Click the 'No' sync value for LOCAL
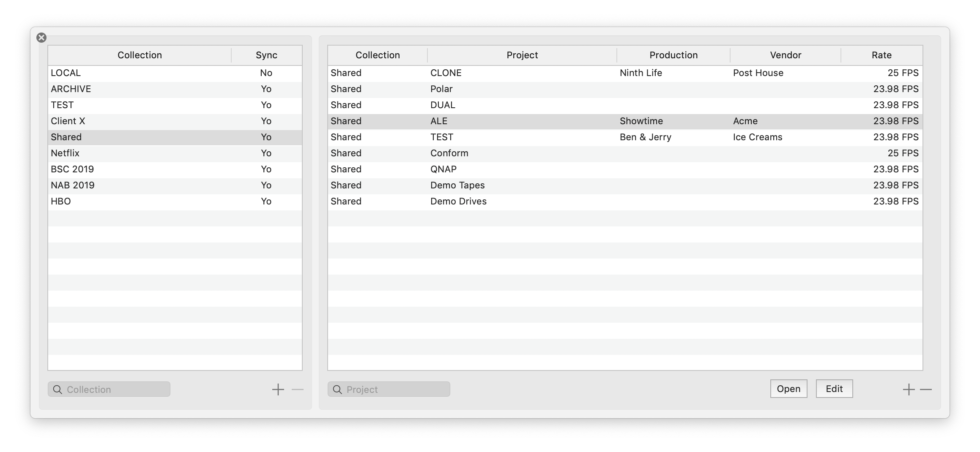The width and height of the screenshot is (980, 452). [266, 73]
